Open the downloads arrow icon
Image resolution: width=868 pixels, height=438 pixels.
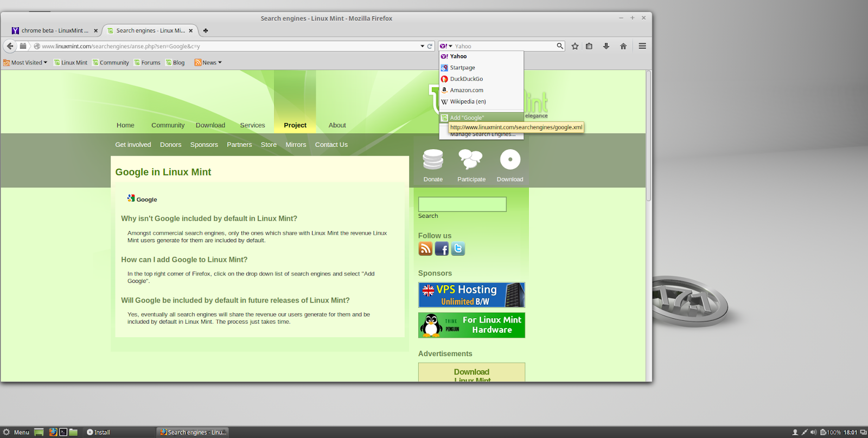[606, 46]
